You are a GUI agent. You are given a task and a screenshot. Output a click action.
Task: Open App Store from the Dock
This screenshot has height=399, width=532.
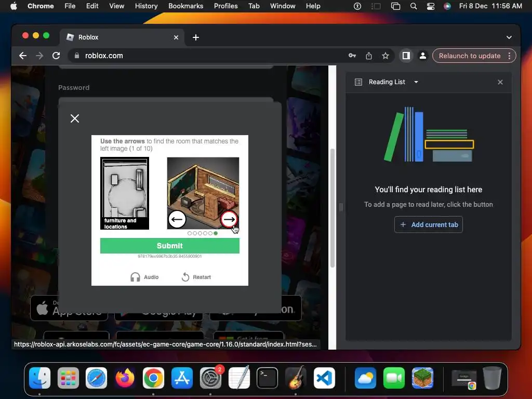(x=182, y=378)
